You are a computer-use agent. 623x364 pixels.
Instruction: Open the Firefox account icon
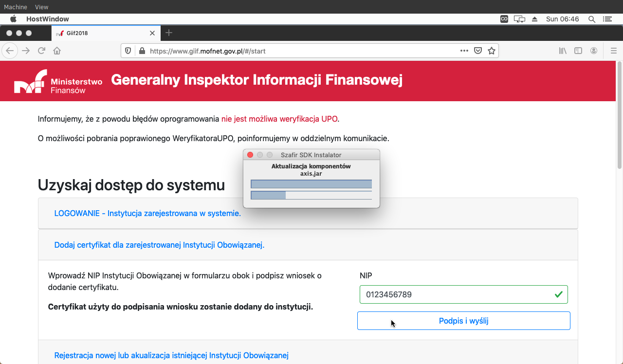(594, 51)
